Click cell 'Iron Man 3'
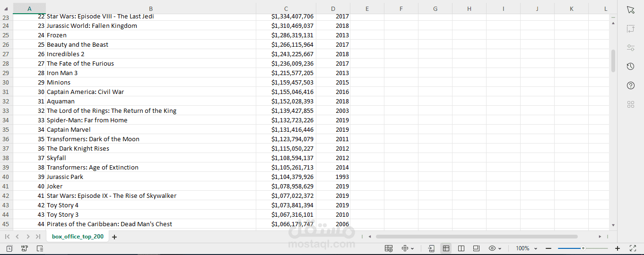The height and width of the screenshot is (255, 644). click(151, 73)
